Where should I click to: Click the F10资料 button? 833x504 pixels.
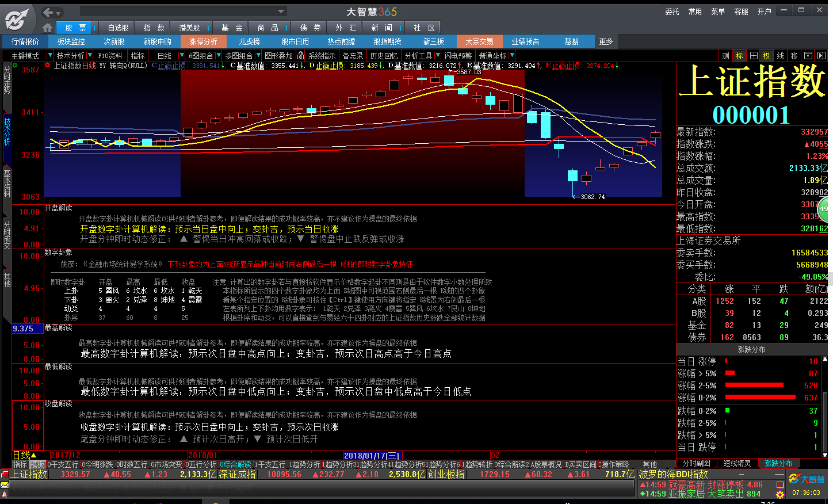pos(110,56)
